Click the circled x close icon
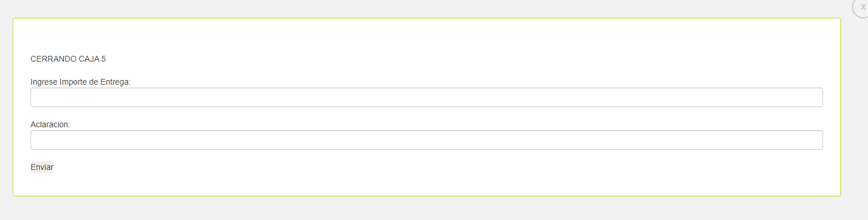Image resolution: width=868 pixels, height=220 pixels. pos(862,6)
